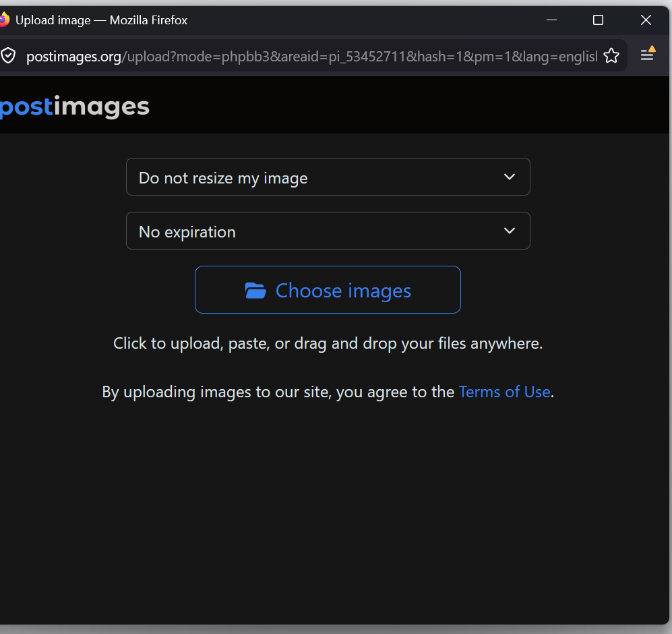Maximize the Firefox window

(599, 20)
